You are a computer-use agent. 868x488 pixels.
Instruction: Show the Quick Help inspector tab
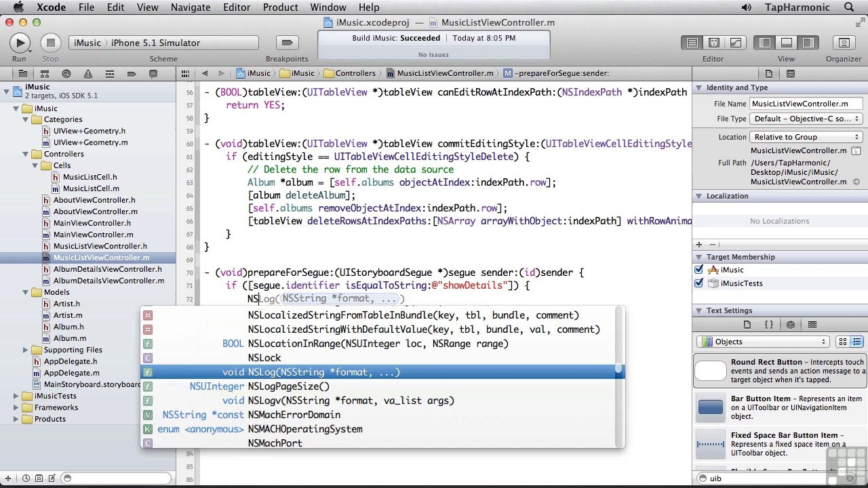tap(790, 73)
